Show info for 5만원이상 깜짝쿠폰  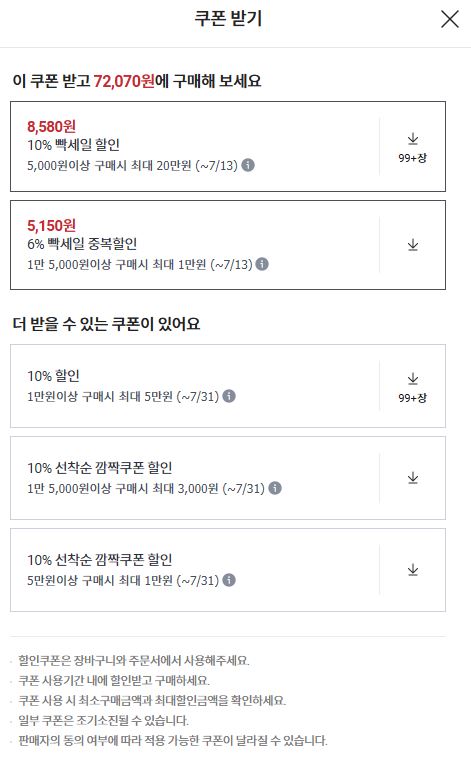coord(229,580)
